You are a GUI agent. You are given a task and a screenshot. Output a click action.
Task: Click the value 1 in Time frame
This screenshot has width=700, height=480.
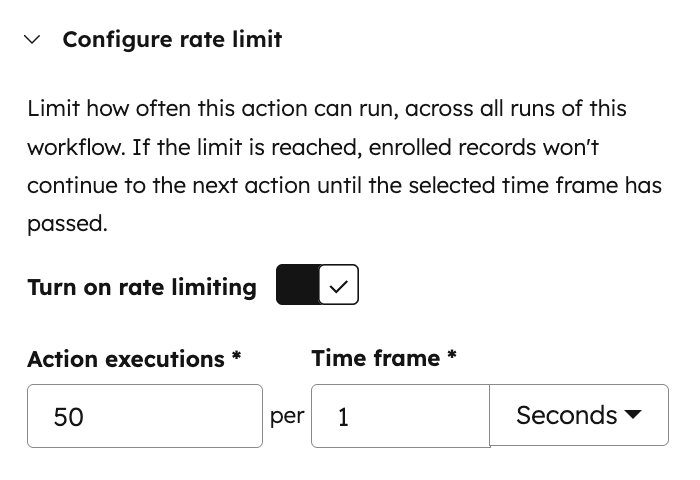pos(343,416)
